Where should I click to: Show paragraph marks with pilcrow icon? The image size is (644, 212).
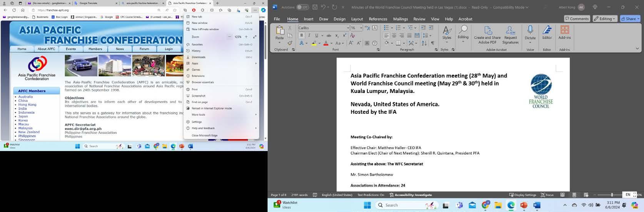coord(432,43)
